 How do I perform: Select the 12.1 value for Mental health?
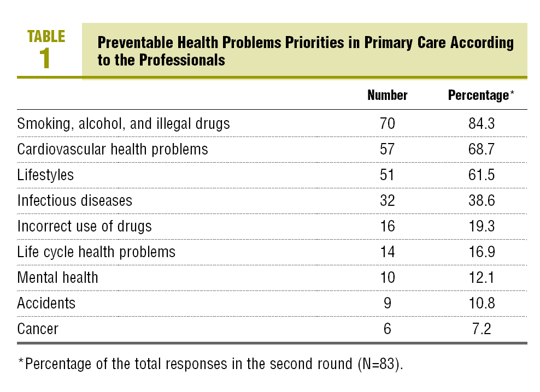coord(480,277)
